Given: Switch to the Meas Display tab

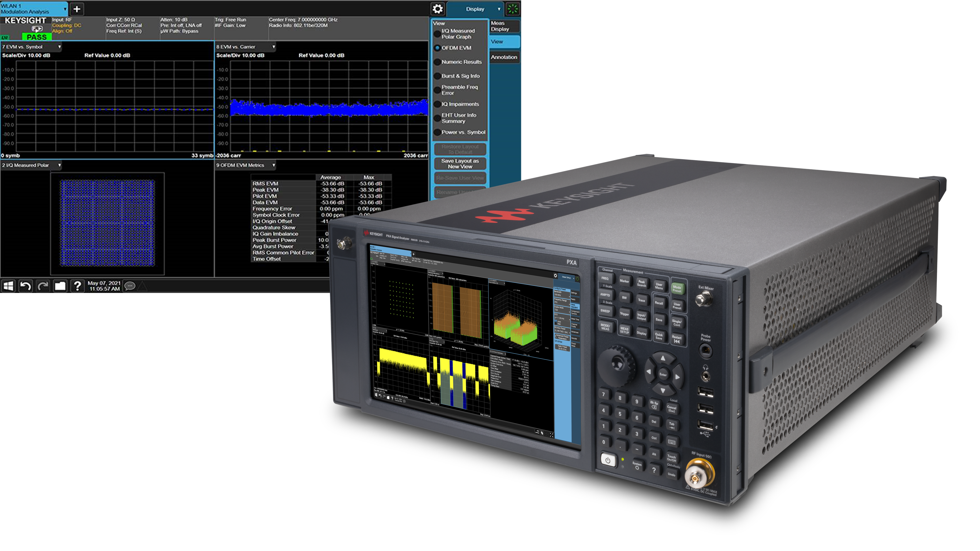Looking at the screenshot, I should [504, 26].
